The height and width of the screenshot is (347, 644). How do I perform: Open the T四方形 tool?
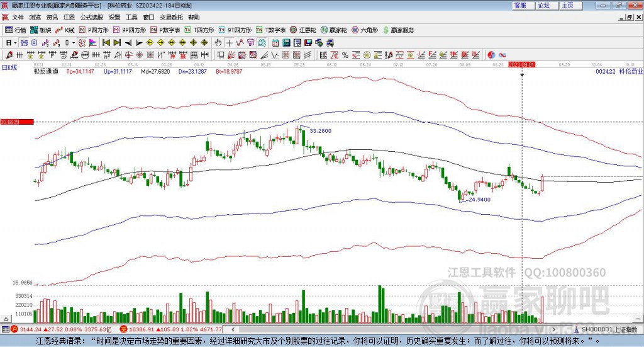(x=199, y=30)
